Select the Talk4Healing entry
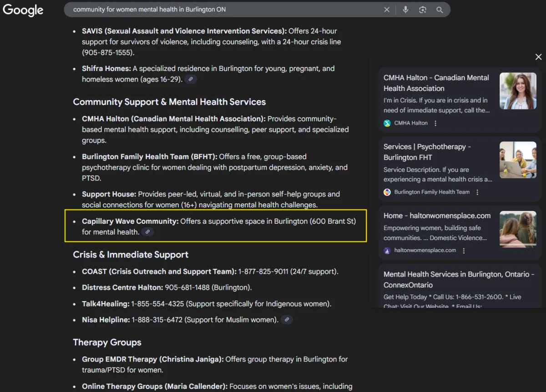The width and height of the screenshot is (546, 392). click(x=207, y=304)
